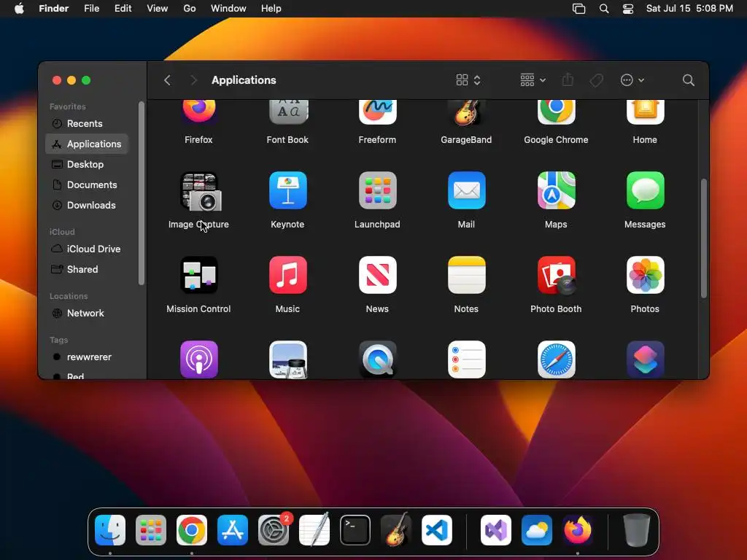
Task: Open Desktop in the sidebar
Action: point(88,164)
